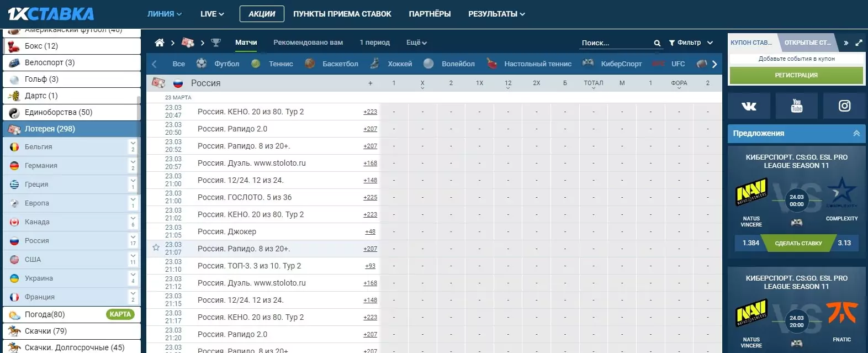The height and width of the screenshot is (353, 868).
Task: Open +223 markets for КЕНО 20:47
Action: pyautogui.click(x=370, y=112)
